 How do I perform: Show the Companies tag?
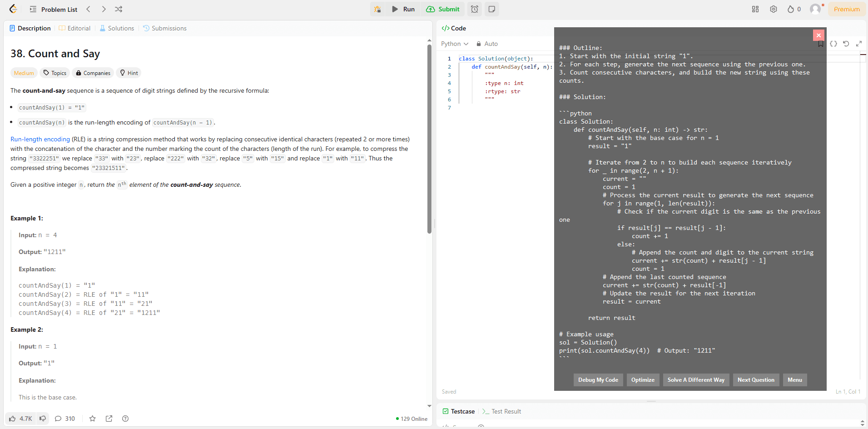pos(93,73)
